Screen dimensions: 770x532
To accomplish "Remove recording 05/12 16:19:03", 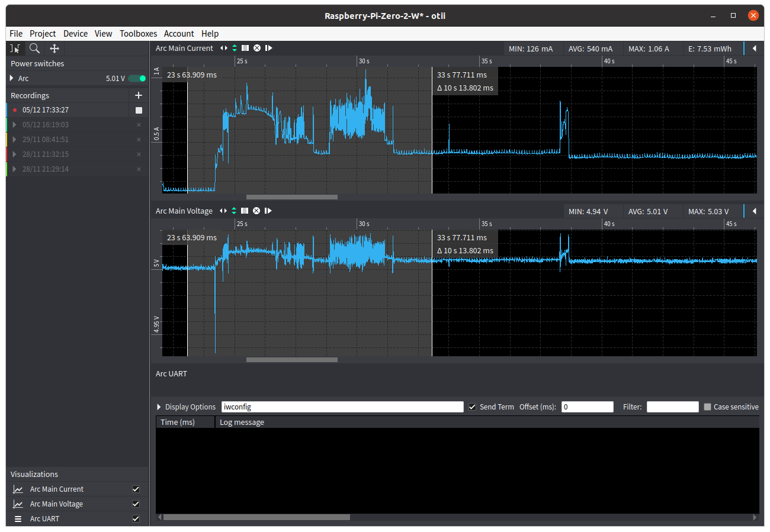I will point(139,125).
